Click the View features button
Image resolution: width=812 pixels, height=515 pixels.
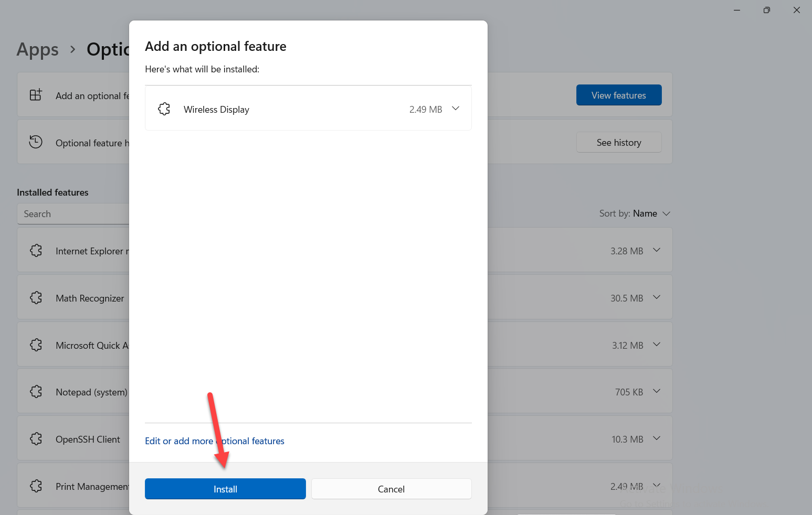click(x=618, y=95)
